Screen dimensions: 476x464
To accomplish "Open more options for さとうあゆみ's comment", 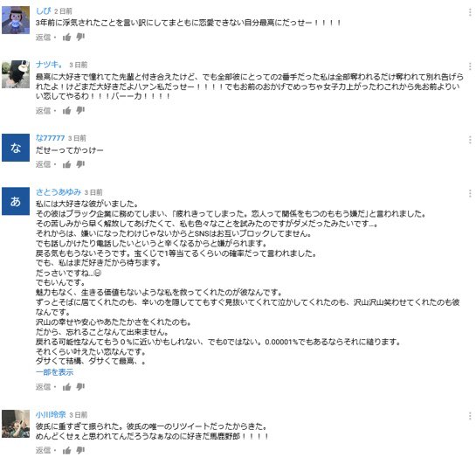I will tap(470, 193).
